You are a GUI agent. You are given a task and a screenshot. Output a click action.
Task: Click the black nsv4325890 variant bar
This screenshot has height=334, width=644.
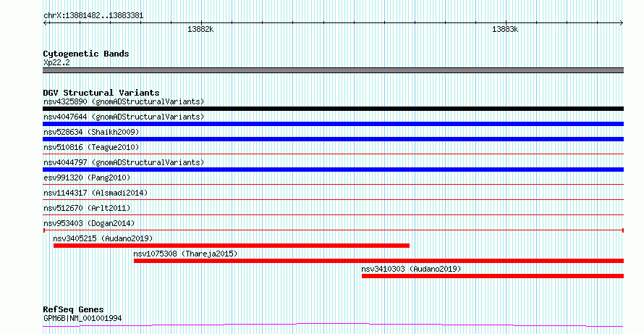[333, 109]
